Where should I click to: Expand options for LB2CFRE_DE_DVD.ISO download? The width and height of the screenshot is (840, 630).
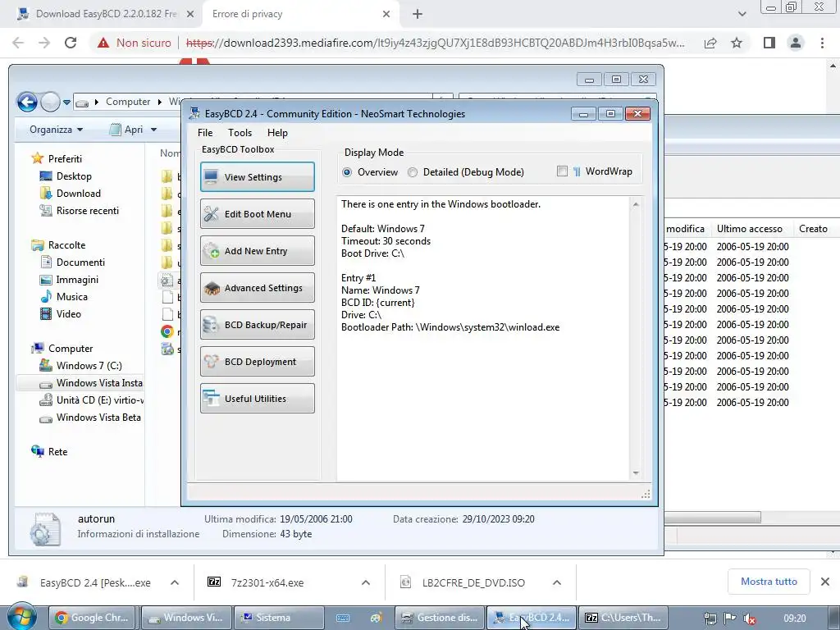point(557,582)
